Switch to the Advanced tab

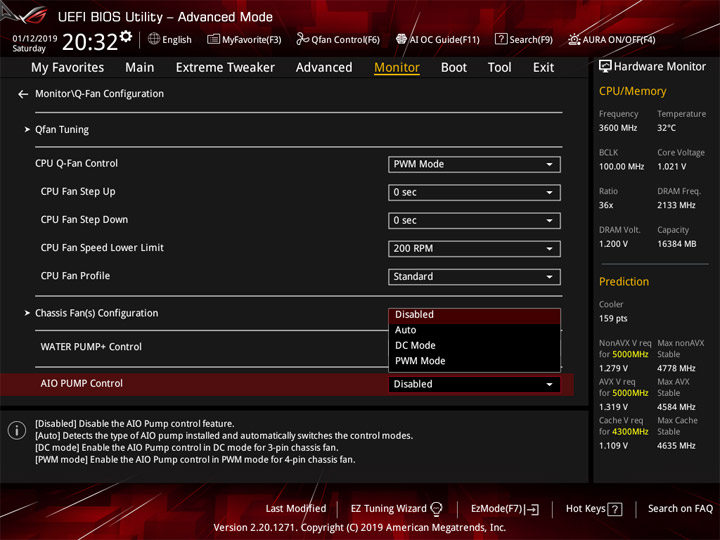(324, 68)
